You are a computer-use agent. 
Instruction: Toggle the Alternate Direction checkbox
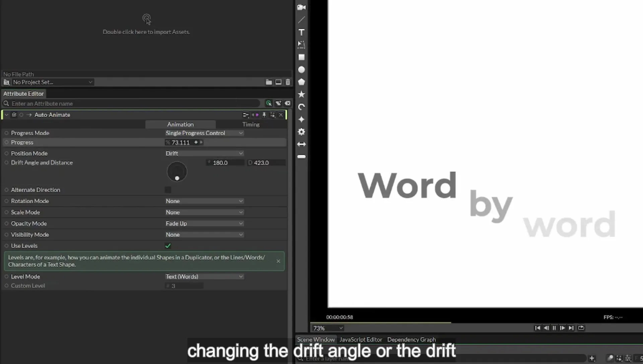coord(168,190)
